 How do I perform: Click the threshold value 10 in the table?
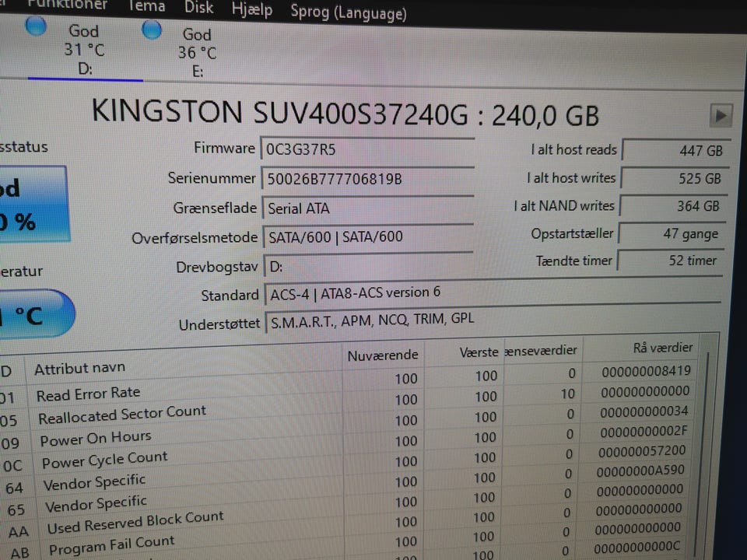tap(567, 394)
